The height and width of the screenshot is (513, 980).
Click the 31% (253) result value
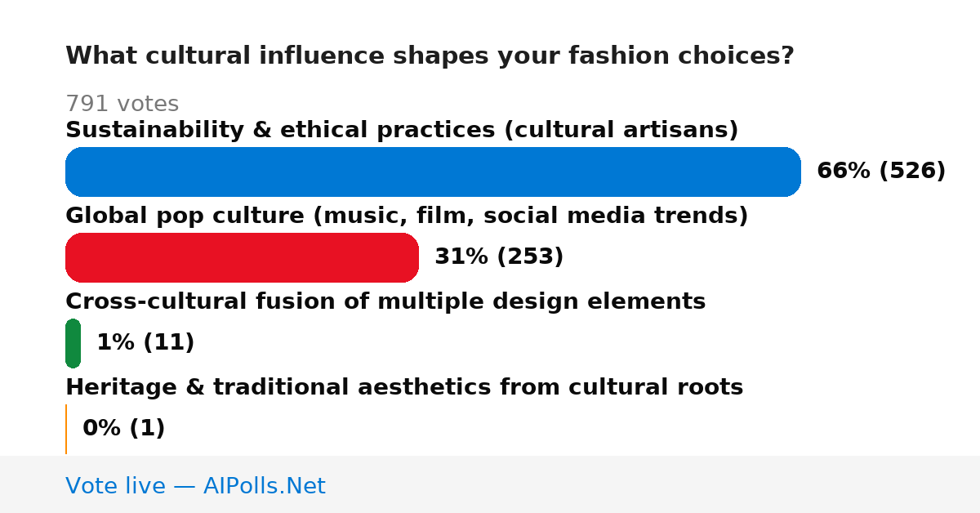[499, 256]
